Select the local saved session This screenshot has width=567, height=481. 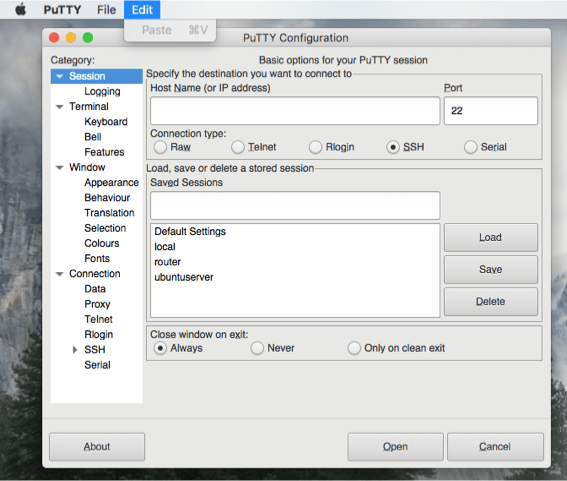(x=295, y=247)
